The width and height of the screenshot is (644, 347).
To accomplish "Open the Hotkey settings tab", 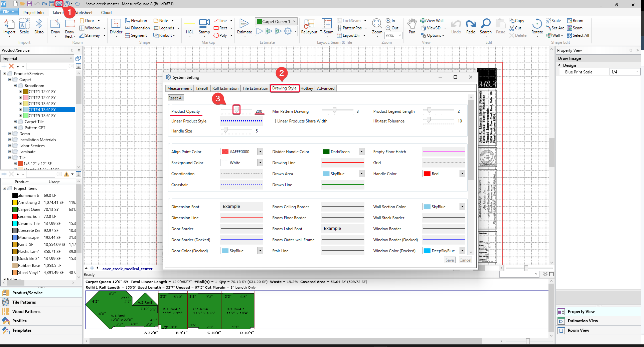I will (306, 88).
